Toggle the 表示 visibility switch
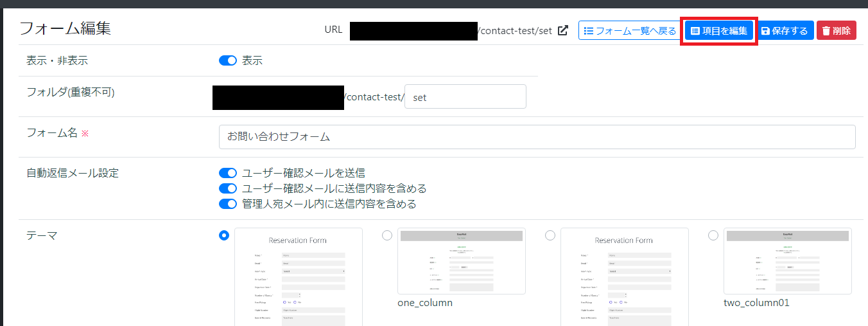The height and width of the screenshot is (326, 868). (228, 60)
